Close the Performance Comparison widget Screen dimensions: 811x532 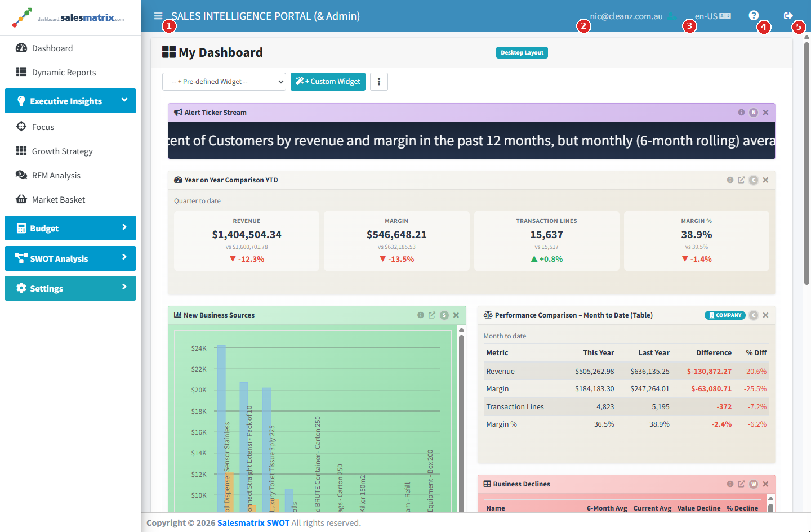coord(766,315)
